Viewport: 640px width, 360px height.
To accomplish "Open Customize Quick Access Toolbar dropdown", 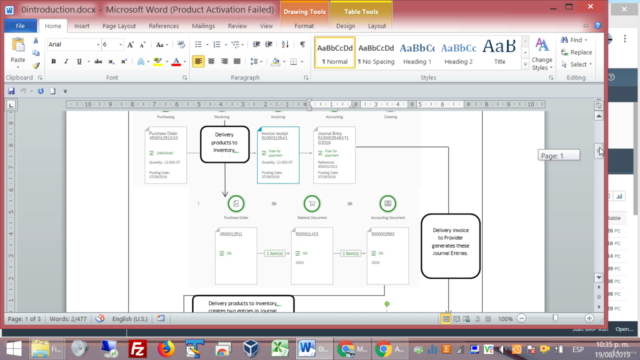I will 65,91.
